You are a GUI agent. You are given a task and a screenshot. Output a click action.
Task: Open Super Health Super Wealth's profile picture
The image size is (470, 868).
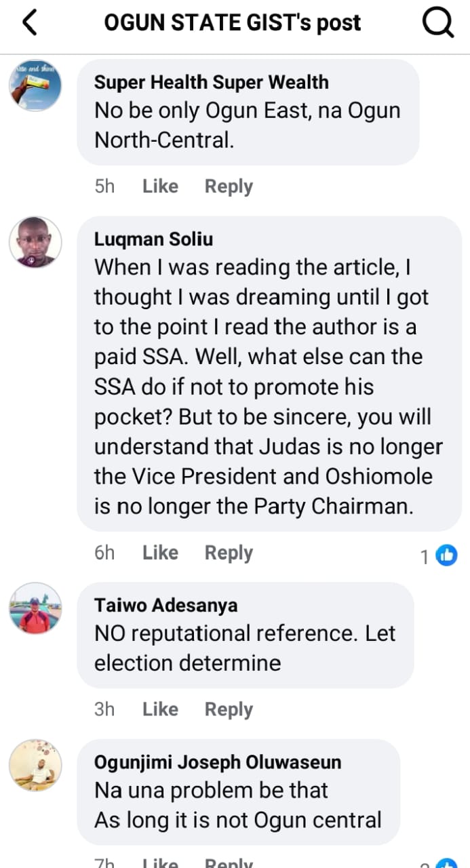[x=35, y=85]
